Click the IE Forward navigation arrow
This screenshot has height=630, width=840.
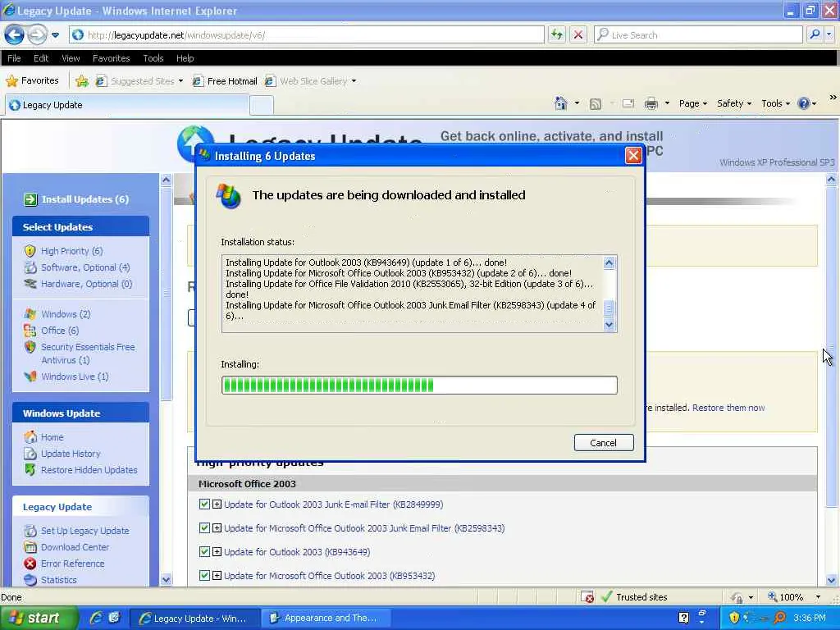[x=36, y=34]
